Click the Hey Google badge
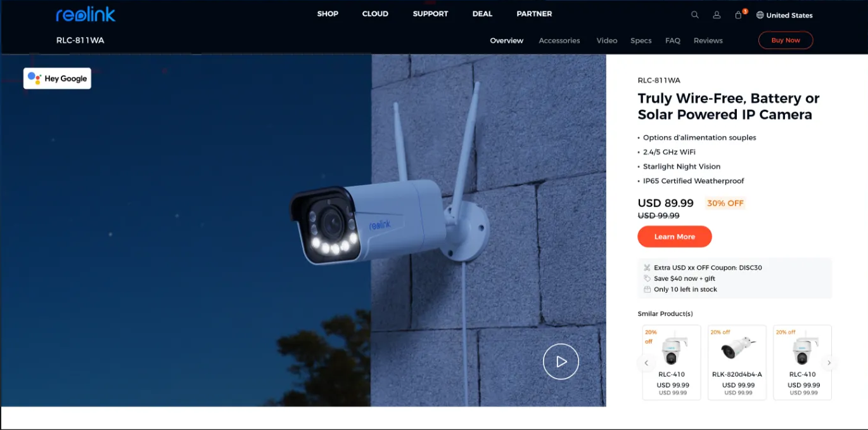 pos(58,79)
